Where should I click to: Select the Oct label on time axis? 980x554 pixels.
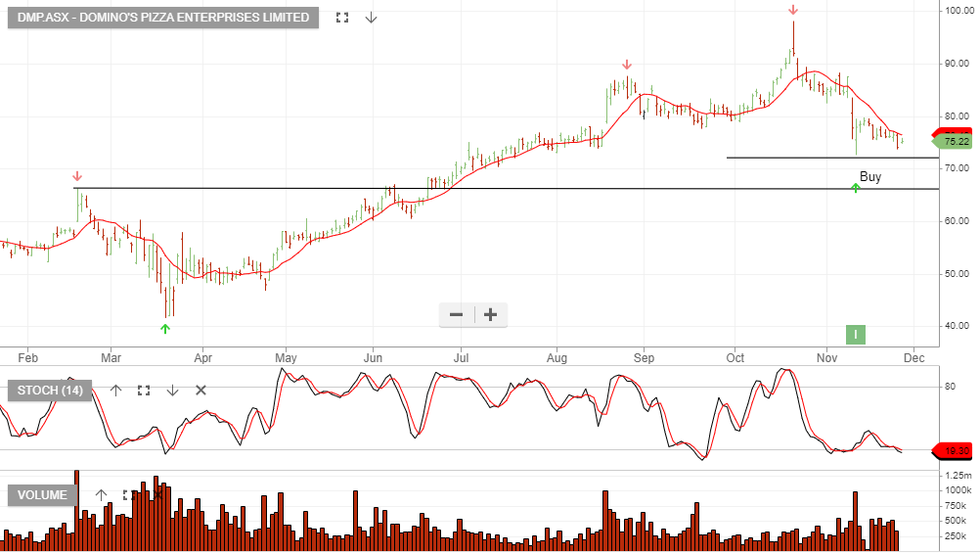[735, 357]
